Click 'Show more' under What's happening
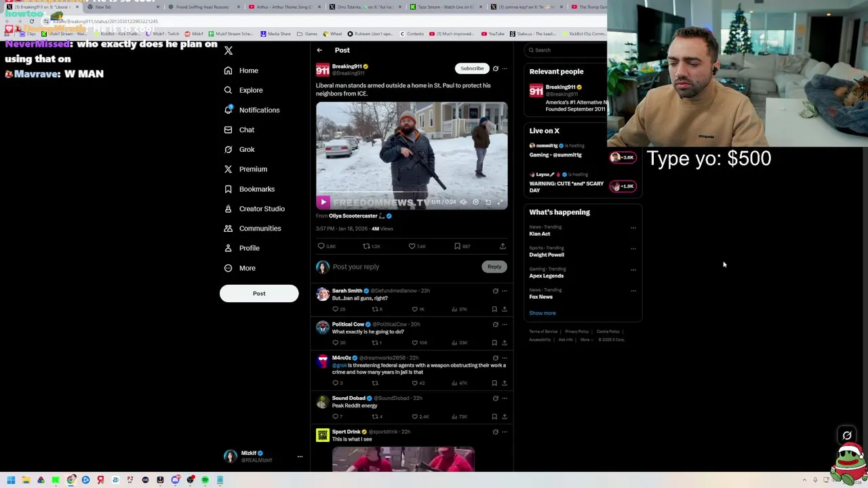868x488 pixels. coord(542,313)
